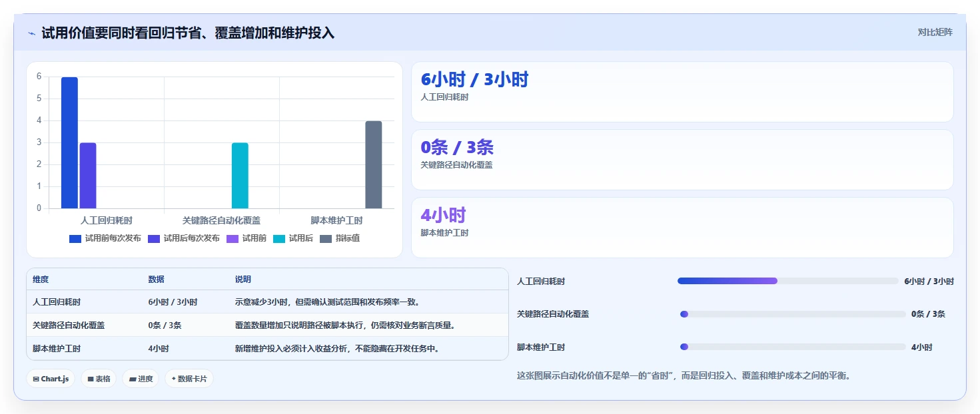
Task: Click the 维度 column header
Action: click(x=41, y=280)
